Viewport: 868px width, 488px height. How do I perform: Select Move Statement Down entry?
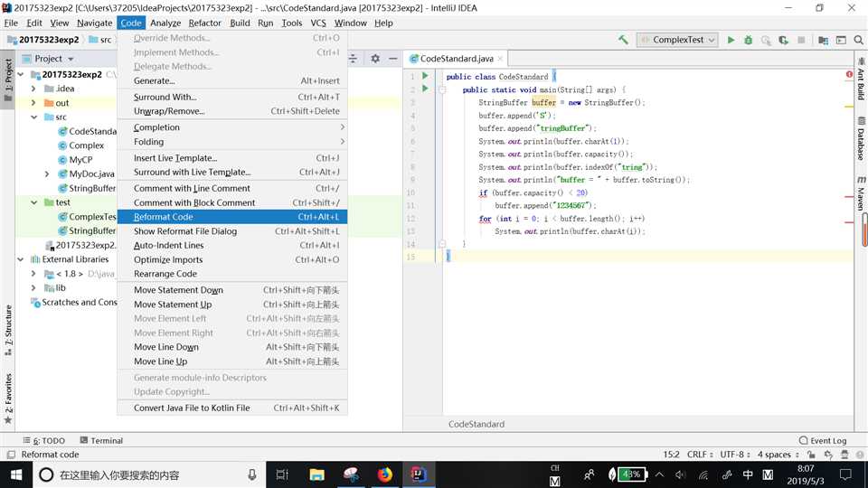pyautogui.click(x=232, y=290)
